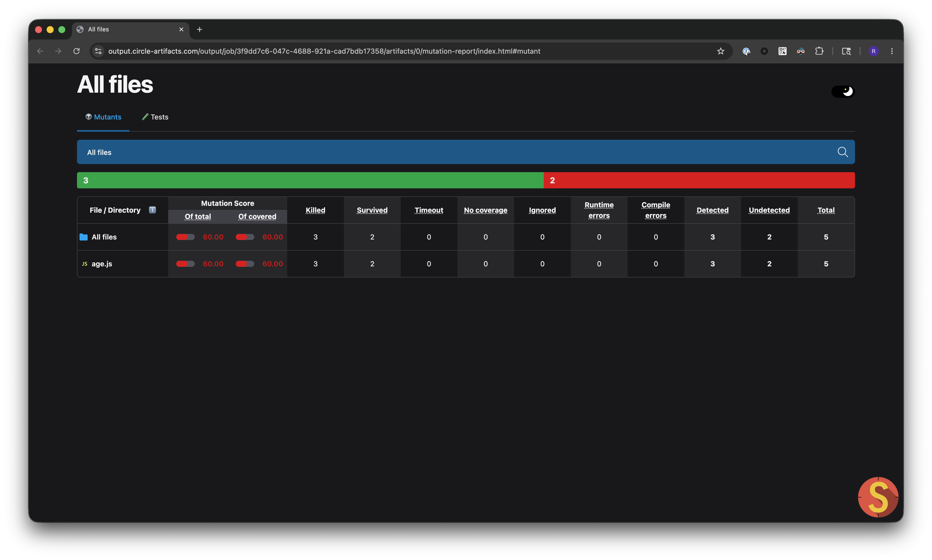Open a new browser tab
This screenshot has height=560, width=932.
coord(200,29)
